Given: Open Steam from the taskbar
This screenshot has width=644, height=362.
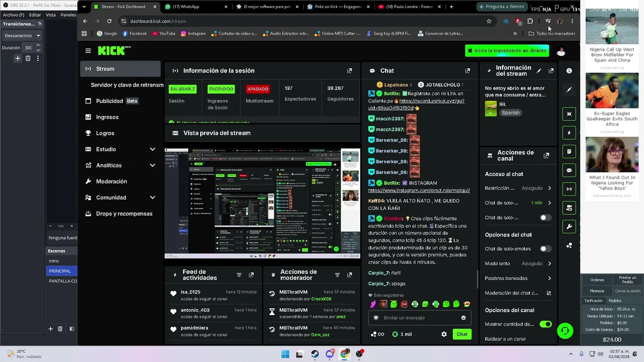Looking at the screenshot, I should click(315, 354).
